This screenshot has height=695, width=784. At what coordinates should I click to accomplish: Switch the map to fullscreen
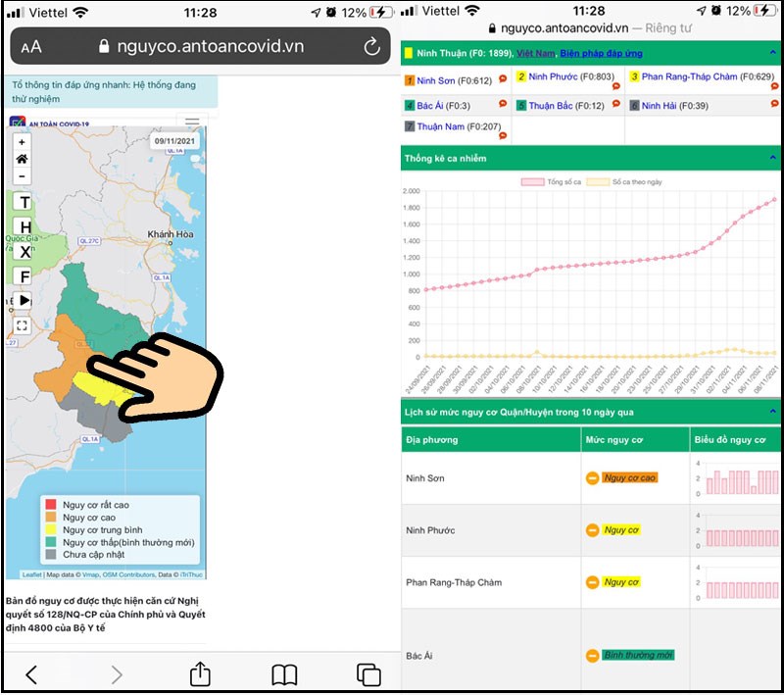(22, 325)
